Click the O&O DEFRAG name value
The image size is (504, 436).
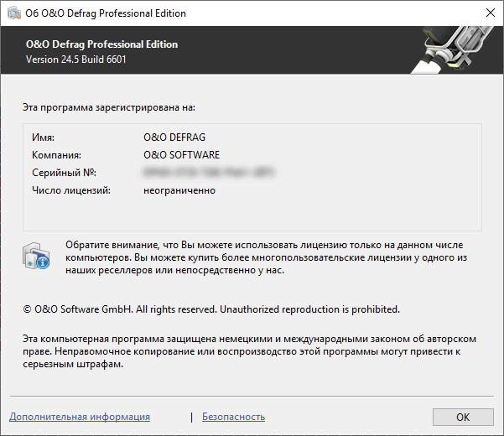pyautogui.click(x=174, y=138)
